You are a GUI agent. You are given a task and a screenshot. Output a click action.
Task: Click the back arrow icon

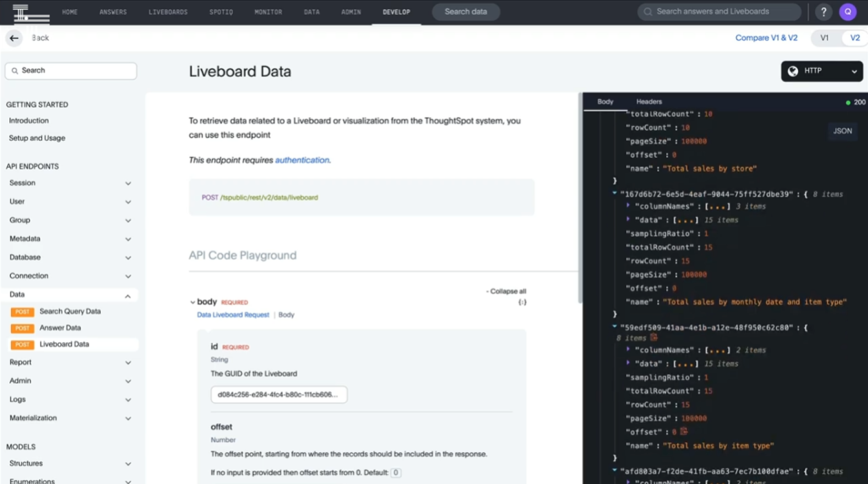click(x=14, y=38)
